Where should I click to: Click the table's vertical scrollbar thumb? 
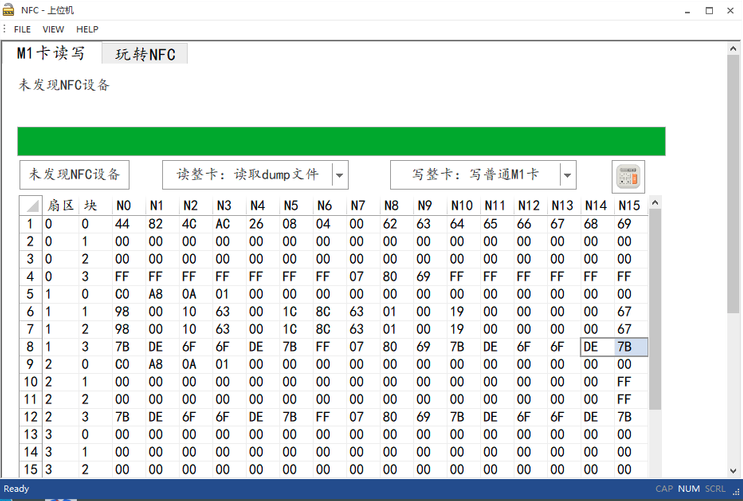tap(655, 309)
